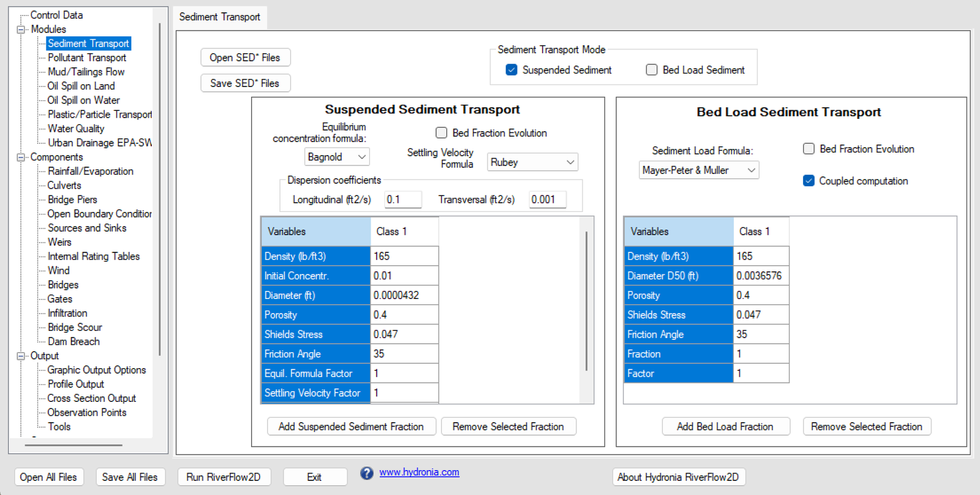
Task: Open the Bagnold equilibrium formula dropdown
Action: click(337, 157)
